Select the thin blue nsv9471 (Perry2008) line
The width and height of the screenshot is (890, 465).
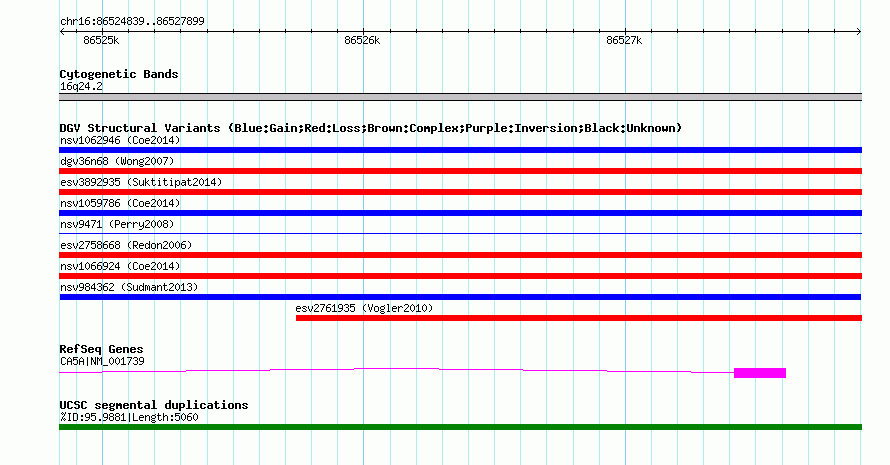(460, 233)
